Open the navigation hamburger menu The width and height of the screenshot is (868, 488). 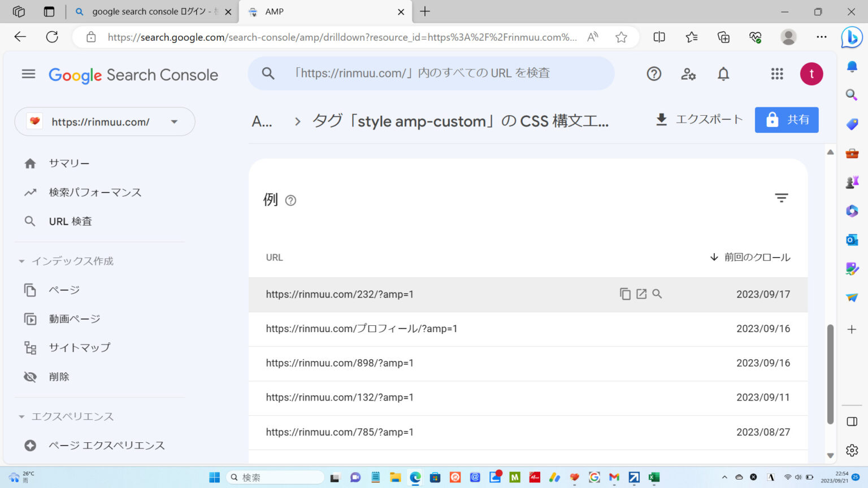point(28,73)
